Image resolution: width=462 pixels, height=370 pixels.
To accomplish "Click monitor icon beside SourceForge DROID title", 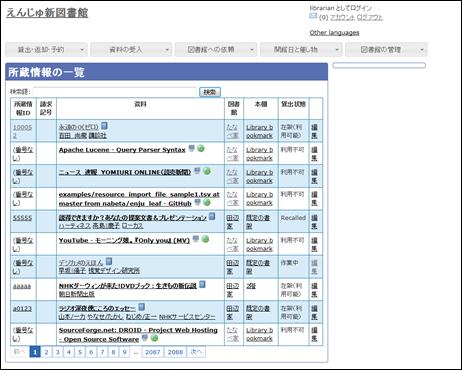I will pos(145,338).
